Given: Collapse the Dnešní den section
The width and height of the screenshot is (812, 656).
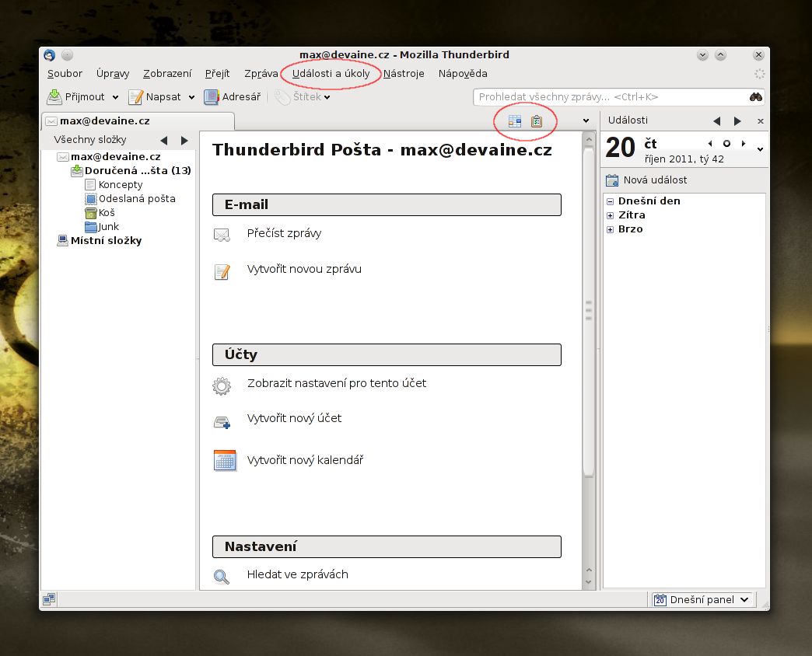Looking at the screenshot, I should click(x=610, y=201).
